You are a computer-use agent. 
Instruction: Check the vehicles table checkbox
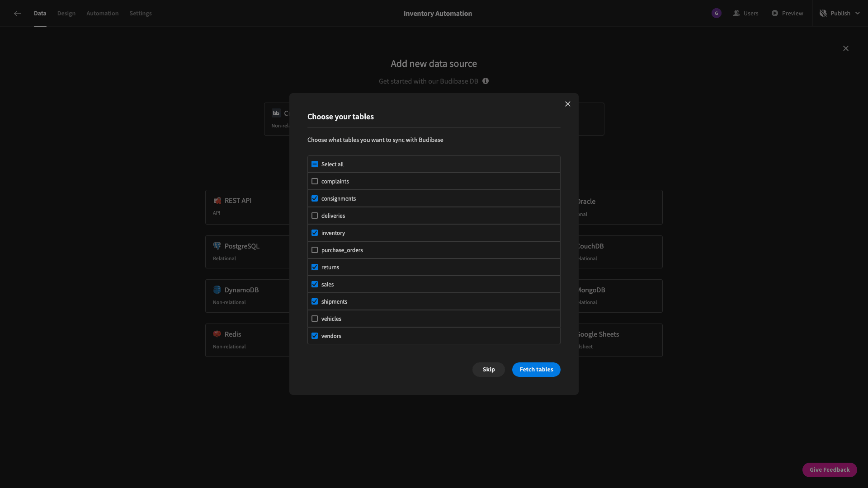click(x=315, y=319)
